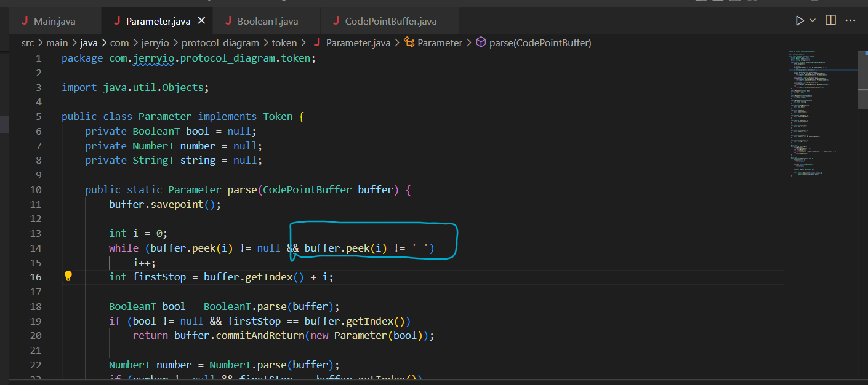Switch to the BooleanT.java tab

[267, 21]
